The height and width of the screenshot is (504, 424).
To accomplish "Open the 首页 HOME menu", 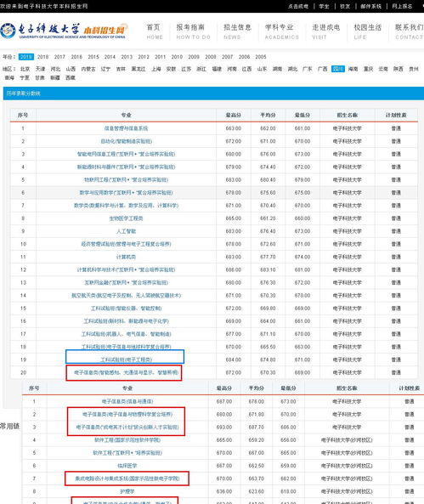I will coord(155,31).
